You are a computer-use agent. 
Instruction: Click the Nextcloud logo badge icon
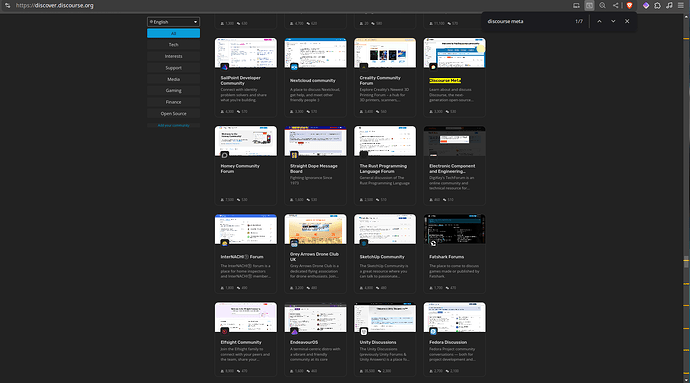[x=294, y=67]
